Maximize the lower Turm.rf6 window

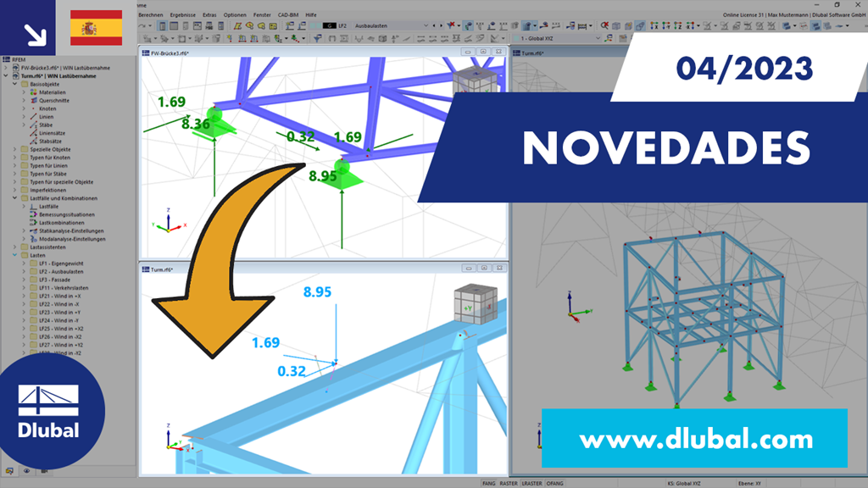[x=484, y=269]
